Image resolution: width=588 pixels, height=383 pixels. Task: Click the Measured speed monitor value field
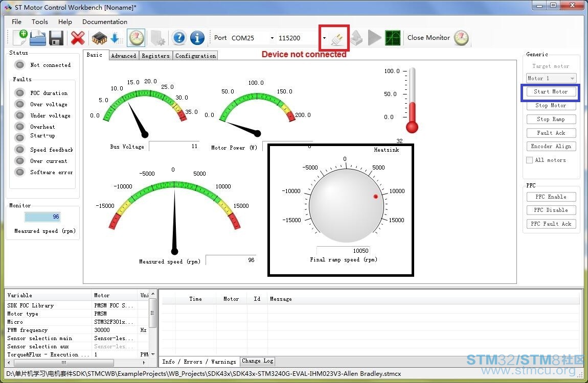tap(42, 217)
